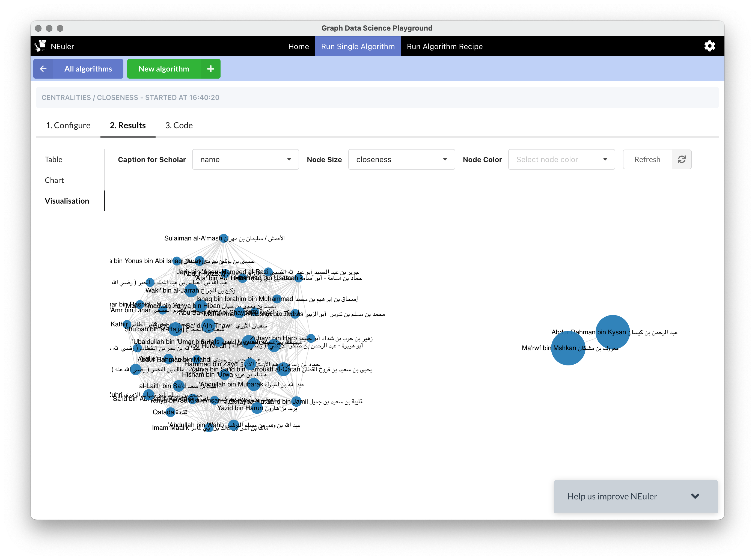Click the refresh arrows icon

(681, 159)
